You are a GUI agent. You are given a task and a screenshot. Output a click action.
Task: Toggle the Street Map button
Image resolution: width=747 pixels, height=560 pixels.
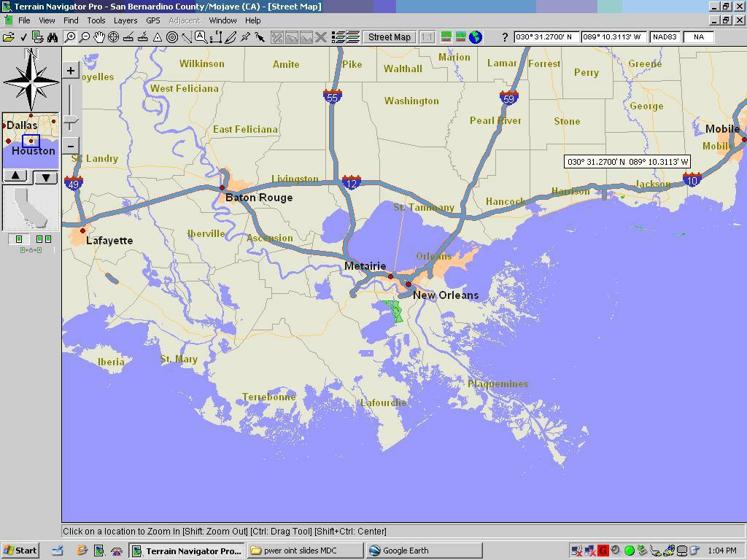point(390,37)
